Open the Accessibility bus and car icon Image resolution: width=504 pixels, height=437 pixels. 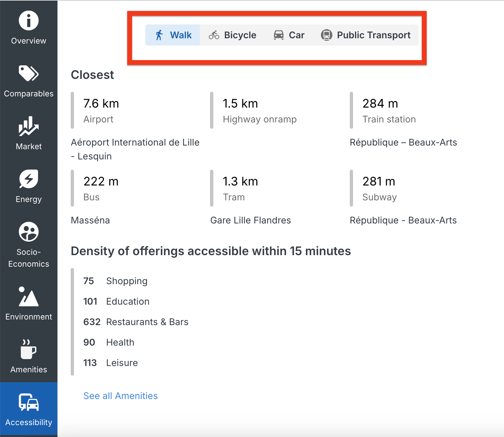pos(29,402)
